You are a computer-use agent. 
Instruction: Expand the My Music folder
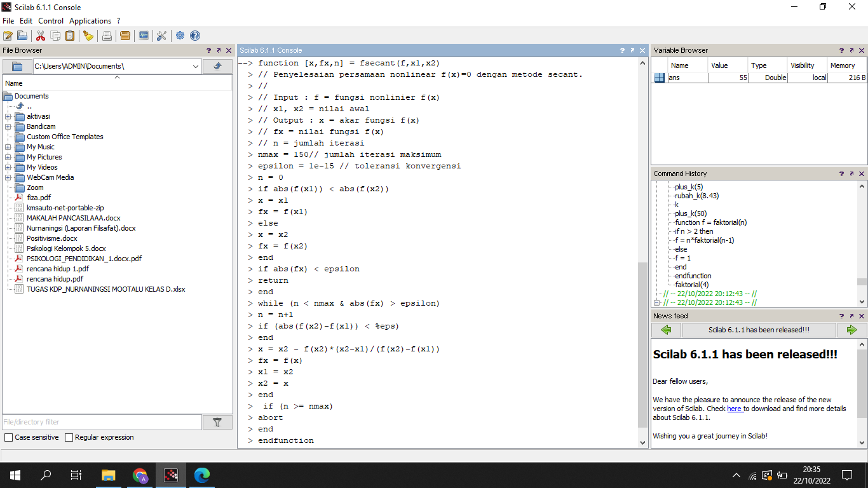[8, 147]
